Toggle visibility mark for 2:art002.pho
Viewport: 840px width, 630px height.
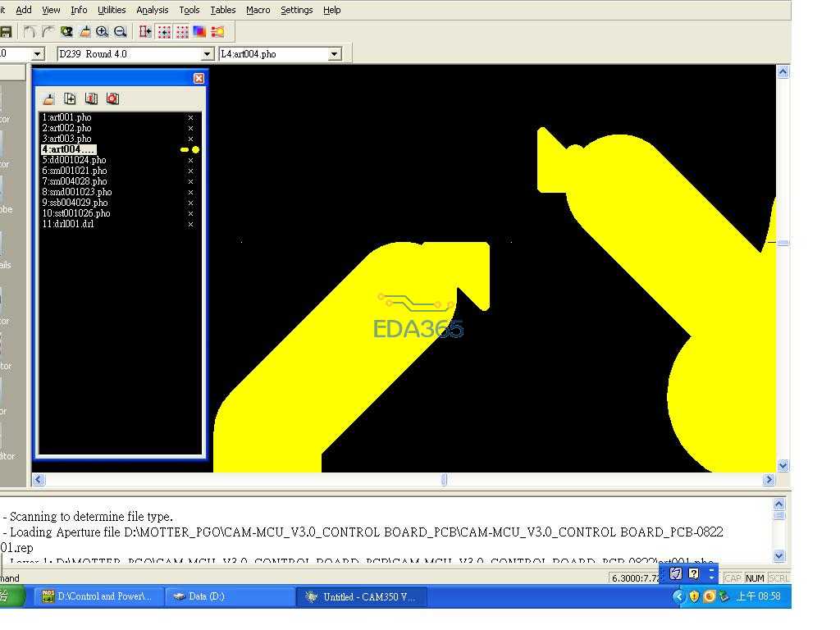pyautogui.click(x=190, y=128)
